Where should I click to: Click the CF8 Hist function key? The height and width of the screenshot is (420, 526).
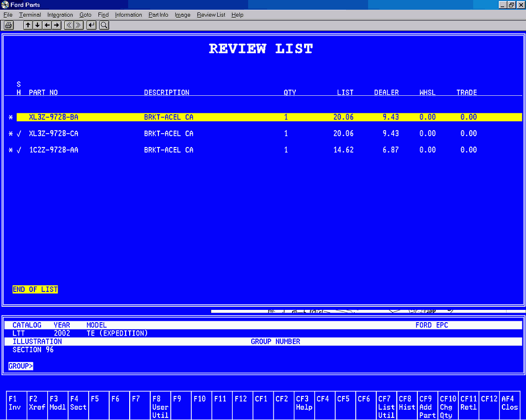pos(407,405)
